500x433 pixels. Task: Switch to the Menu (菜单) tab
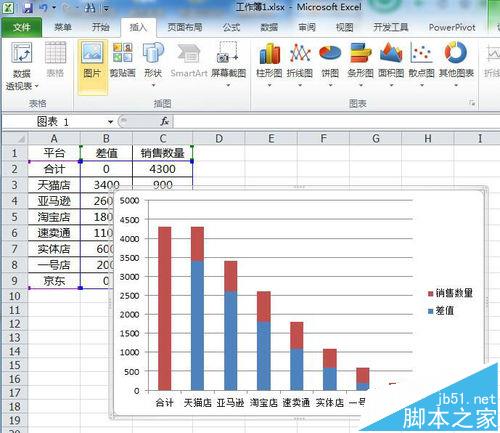tap(63, 27)
